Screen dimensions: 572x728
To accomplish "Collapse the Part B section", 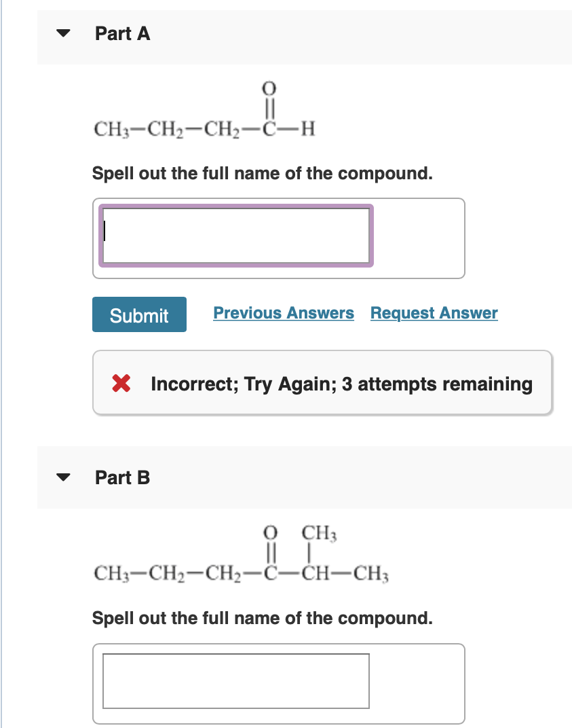I will [x=63, y=477].
